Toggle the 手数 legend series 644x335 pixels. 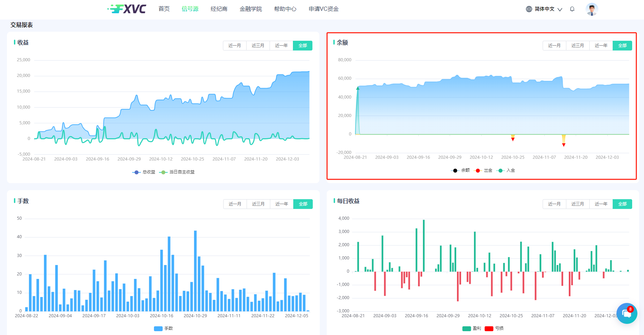click(x=163, y=328)
